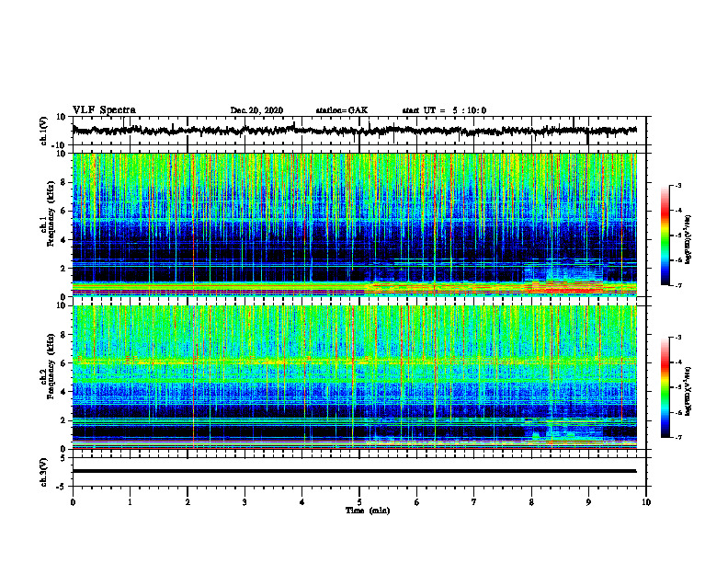
Task: Click the ch.1 "Frequency (kHz)" axis label
Action: (x=51, y=212)
